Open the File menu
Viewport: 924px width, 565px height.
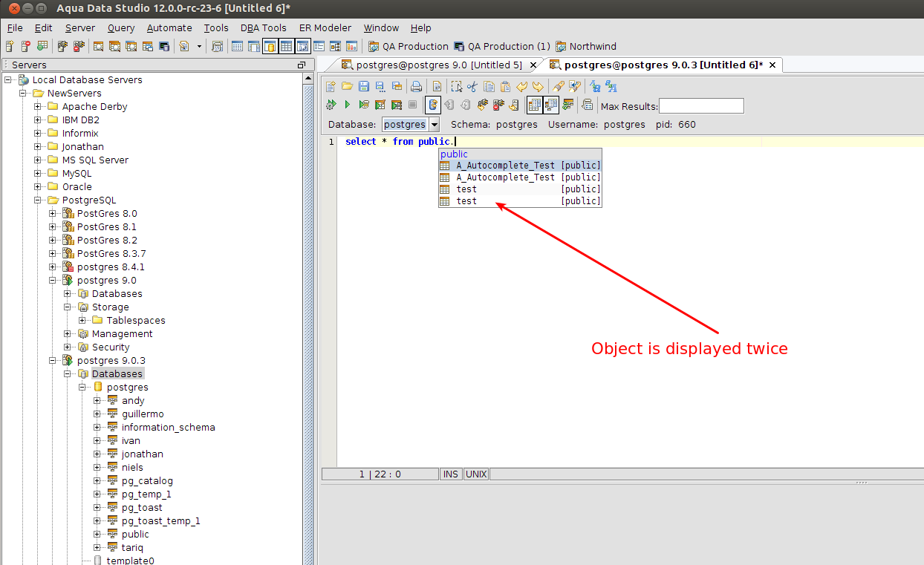point(15,27)
